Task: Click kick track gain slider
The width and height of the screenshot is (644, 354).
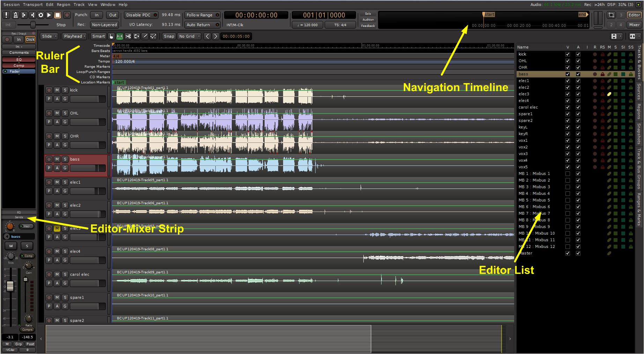Action: point(88,99)
